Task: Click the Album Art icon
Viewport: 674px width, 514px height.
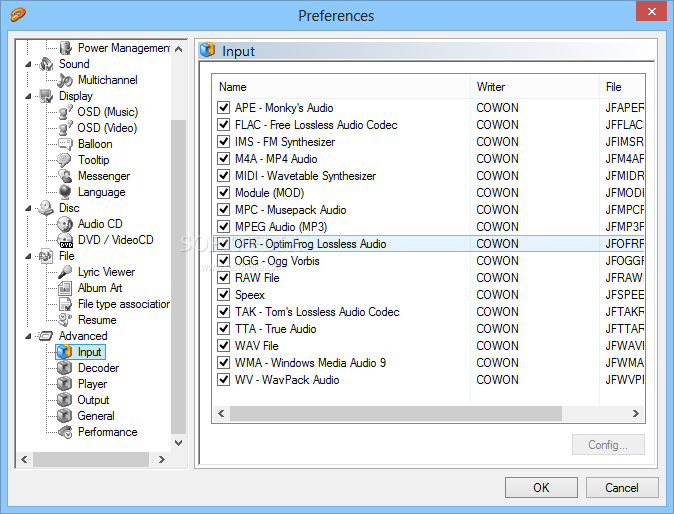Action: coord(65,288)
